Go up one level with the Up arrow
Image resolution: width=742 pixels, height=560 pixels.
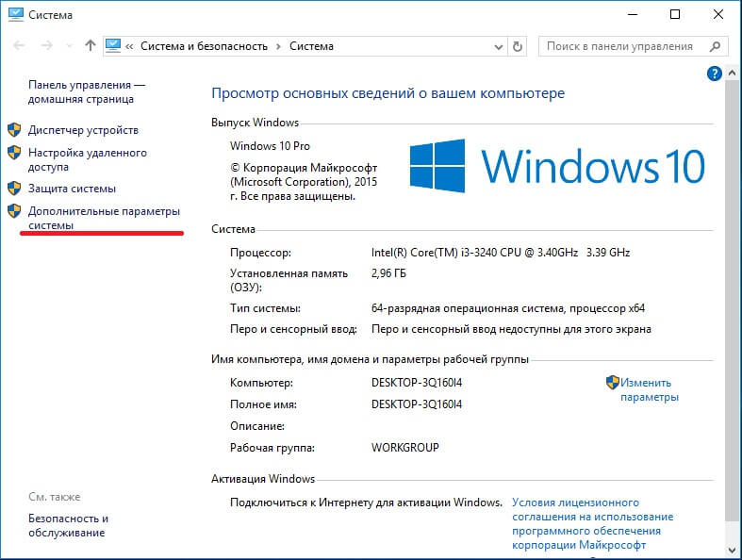90,45
